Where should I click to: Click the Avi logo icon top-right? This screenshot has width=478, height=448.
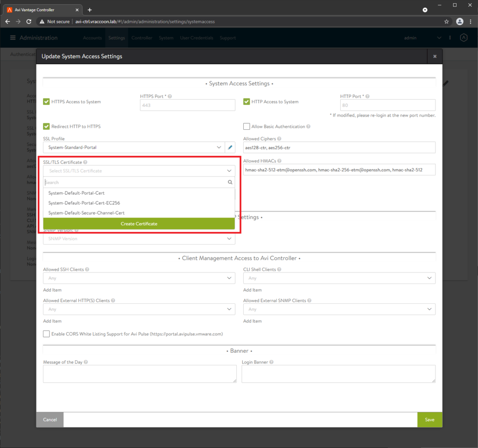point(464,38)
